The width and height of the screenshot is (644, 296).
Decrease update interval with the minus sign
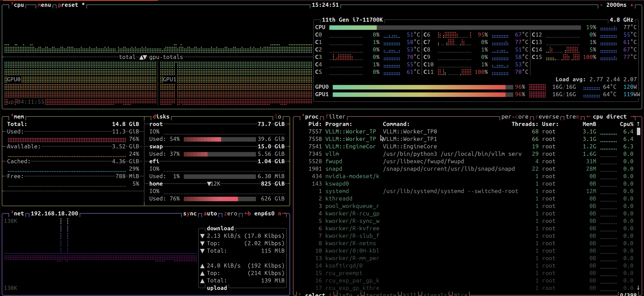point(601,5)
